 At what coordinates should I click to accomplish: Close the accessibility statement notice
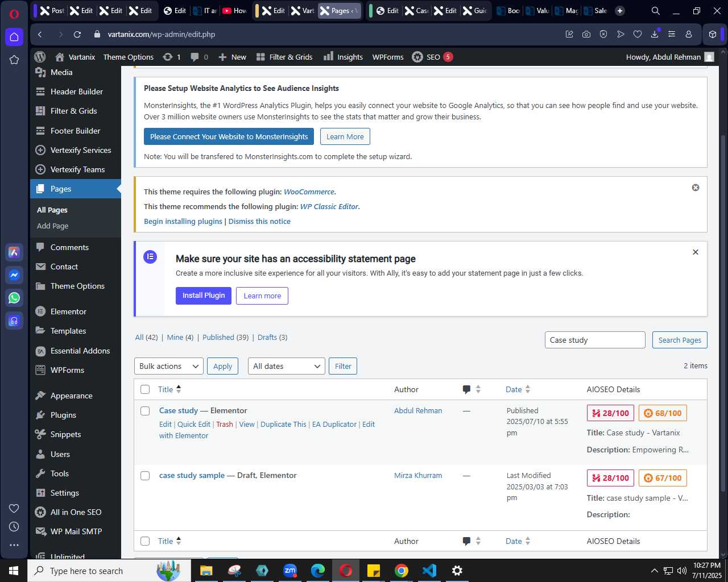click(x=695, y=252)
